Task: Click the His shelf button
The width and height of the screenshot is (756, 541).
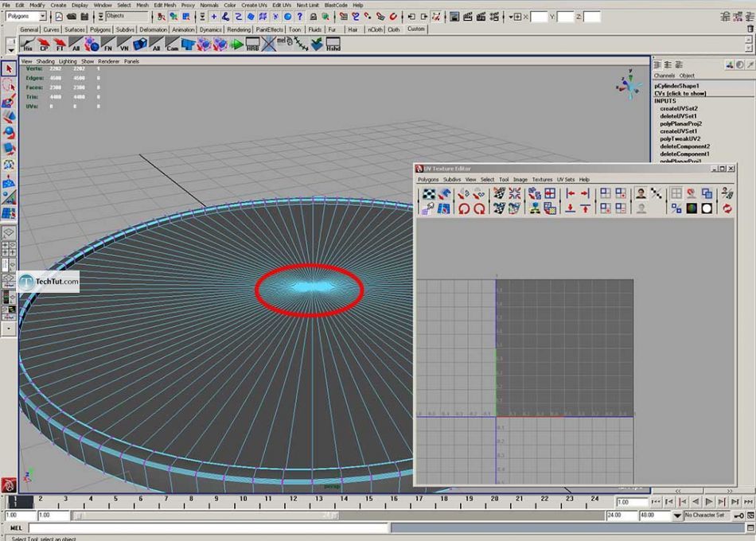Action: (x=28, y=45)
